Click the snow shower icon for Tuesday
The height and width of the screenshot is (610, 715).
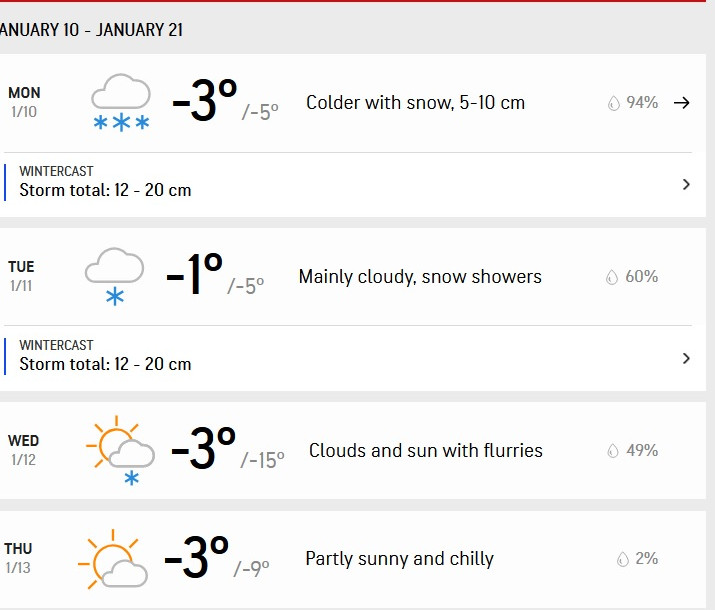pos(114,277)
